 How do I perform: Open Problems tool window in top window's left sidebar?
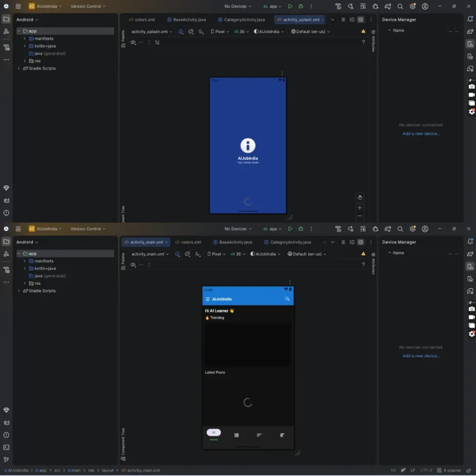(x=7, y=213)
